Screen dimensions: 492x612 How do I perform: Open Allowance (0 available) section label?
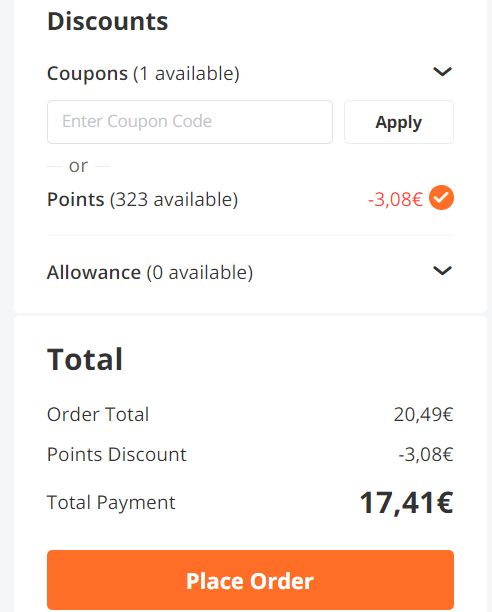click(x=150, y=272)
